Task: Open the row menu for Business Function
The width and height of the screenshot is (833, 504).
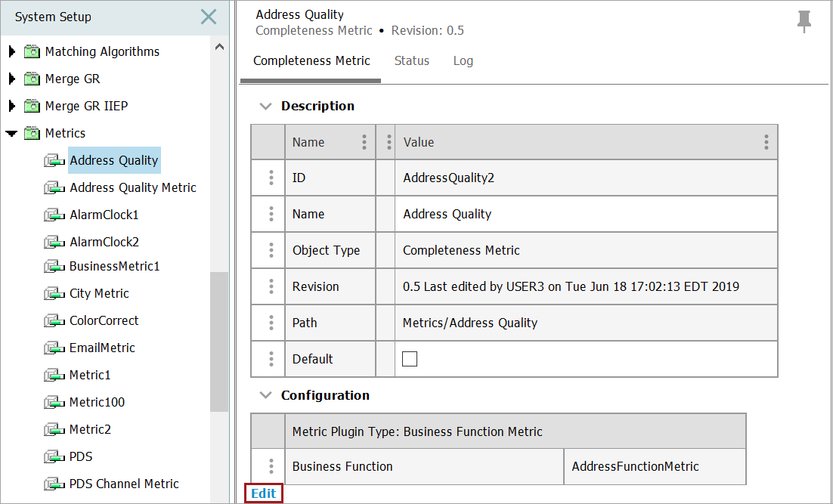Action: [271, 466]
